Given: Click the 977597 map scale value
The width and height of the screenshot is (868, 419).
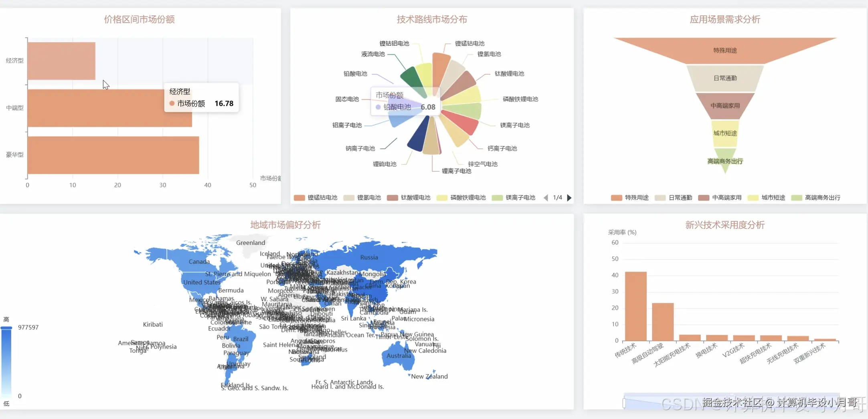Looking at the screenshot, I should [28, 328].
